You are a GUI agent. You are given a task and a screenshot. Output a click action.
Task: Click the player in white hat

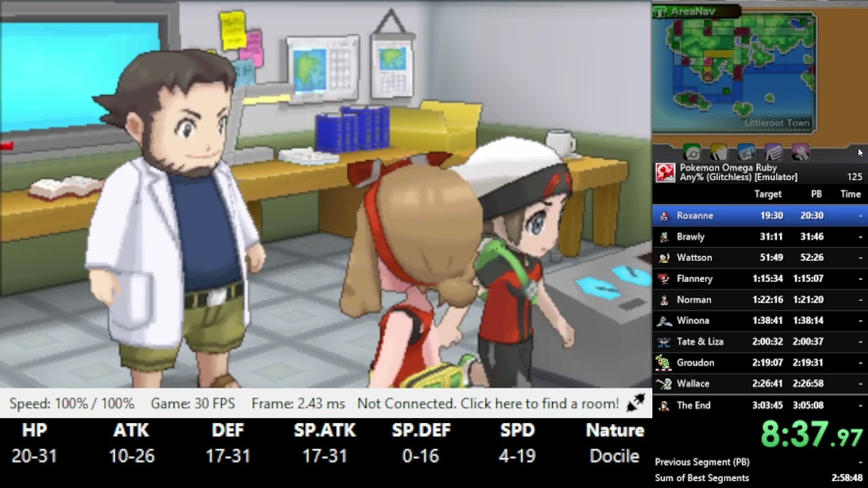point(519,261)
